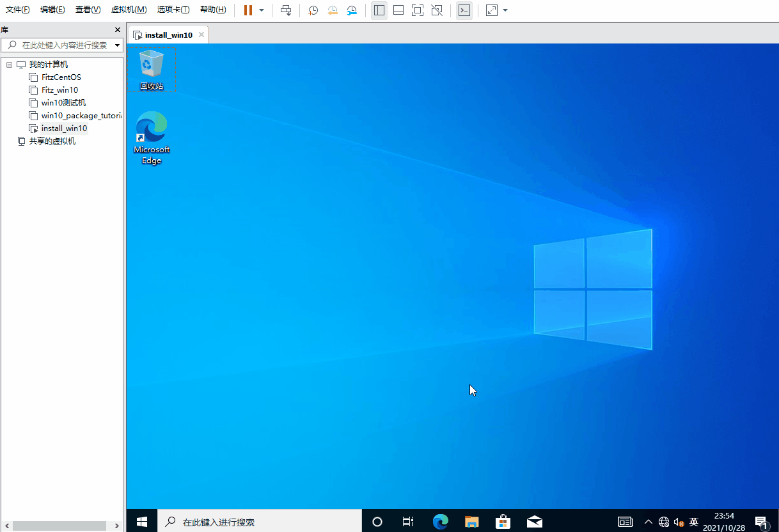
Task: Open the snapshot manager
Action: point(352,10)
